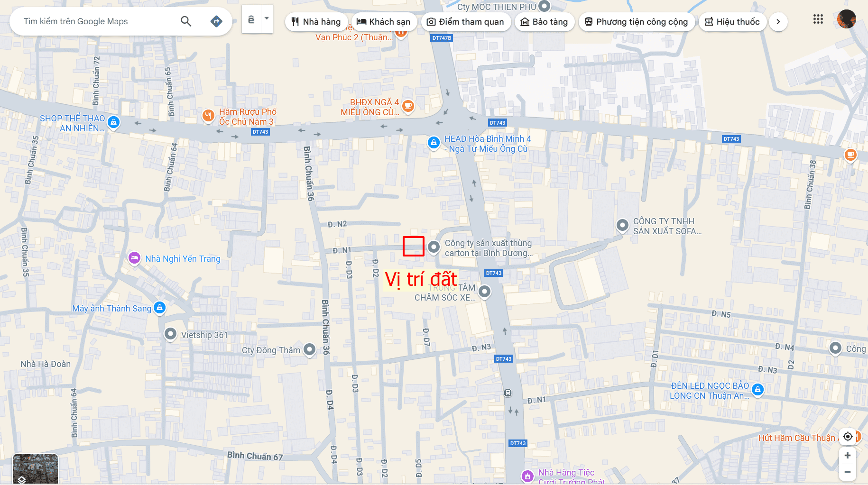Choose the Phương tiện công cộng chip

636,22
